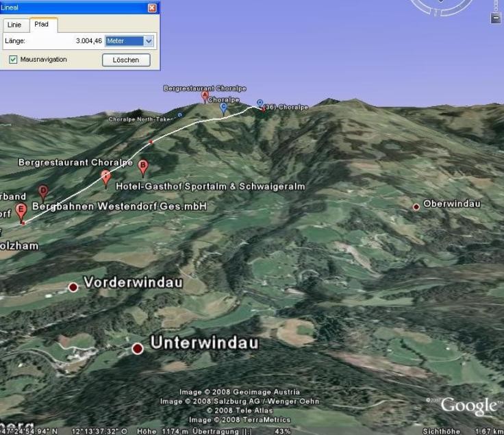Select the Unterwindau town marker dot
504x435 pixels.
(x=138, y=349)
